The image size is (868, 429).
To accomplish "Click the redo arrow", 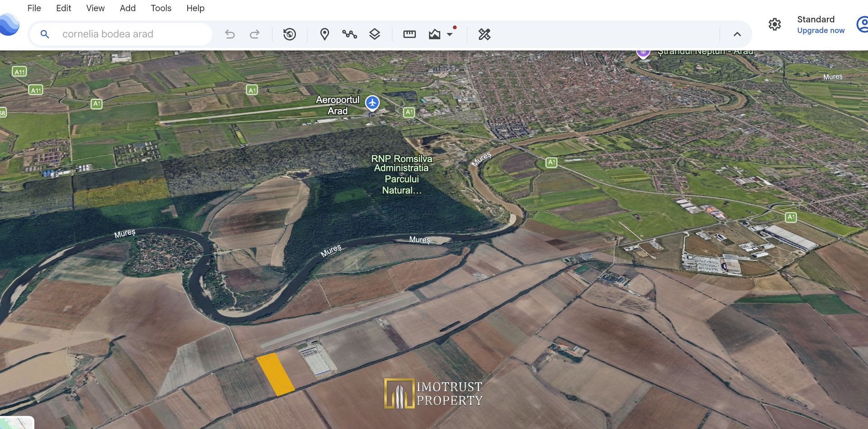I will 255,34.
